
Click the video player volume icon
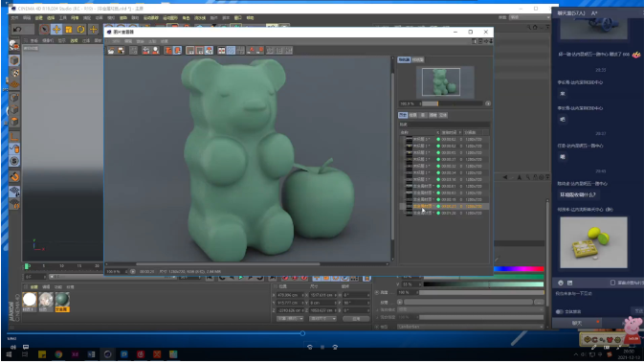coord(13,347)
